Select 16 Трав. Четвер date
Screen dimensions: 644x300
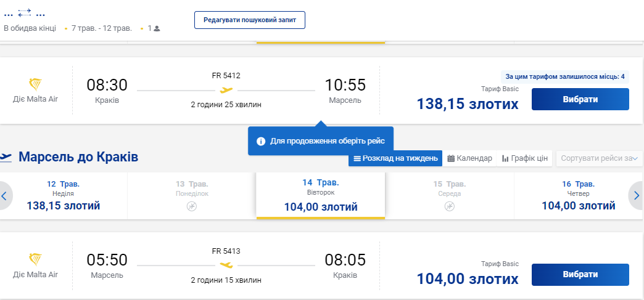coord(578,195)
